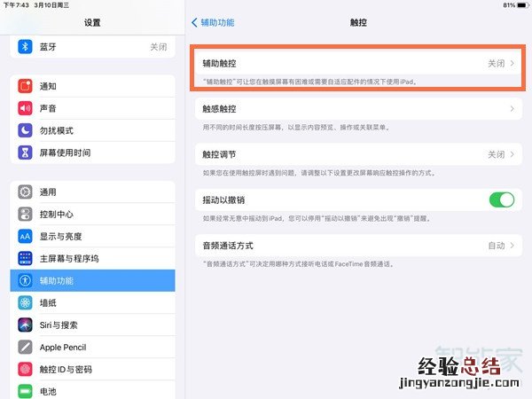Go back using the blue chevron arrow
532x399 pixels.
[x=194, y=23]
